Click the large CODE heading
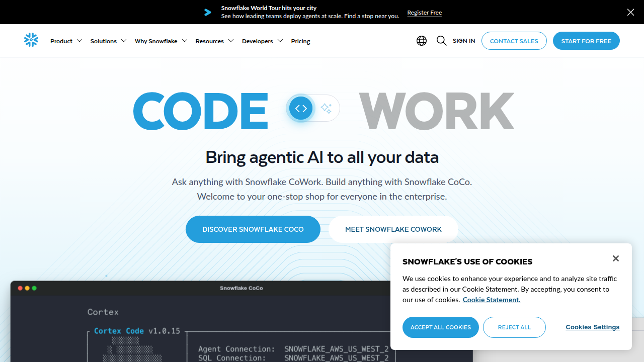Screen dimensions: 644x362 coord(201,111)
